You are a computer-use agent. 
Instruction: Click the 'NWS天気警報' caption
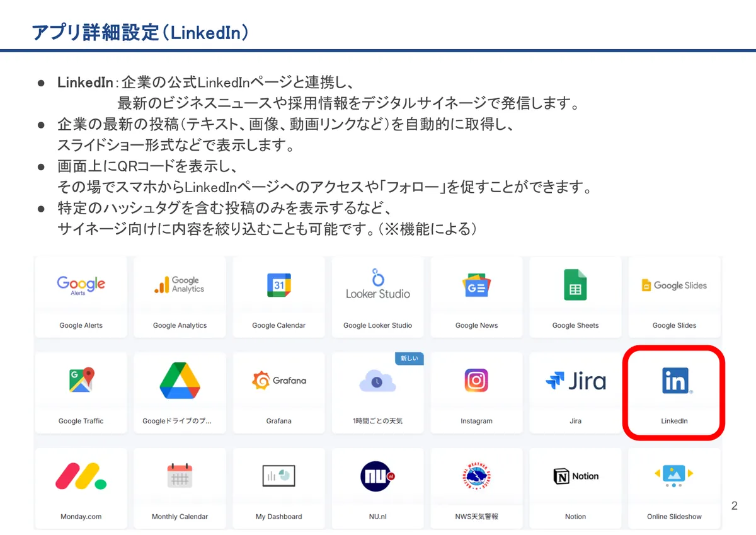click(x=476, y=517)
